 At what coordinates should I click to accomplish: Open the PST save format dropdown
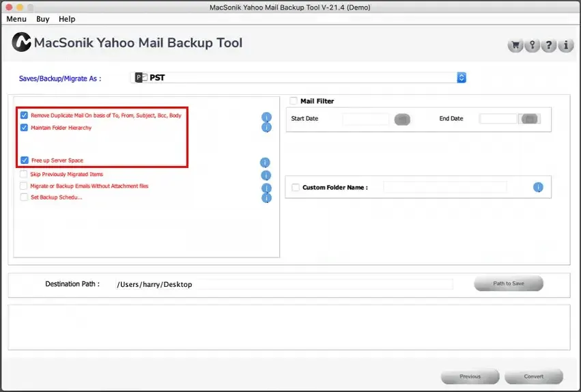coord(298,77)
